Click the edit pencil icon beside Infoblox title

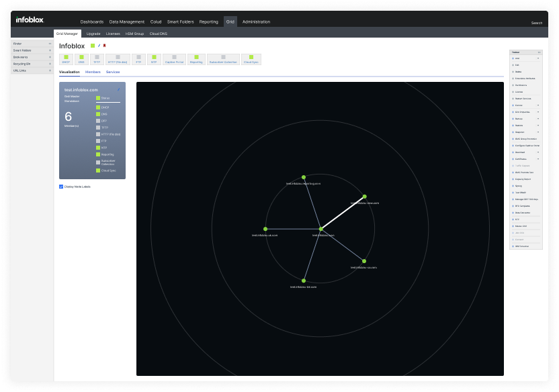coord(99,46)
